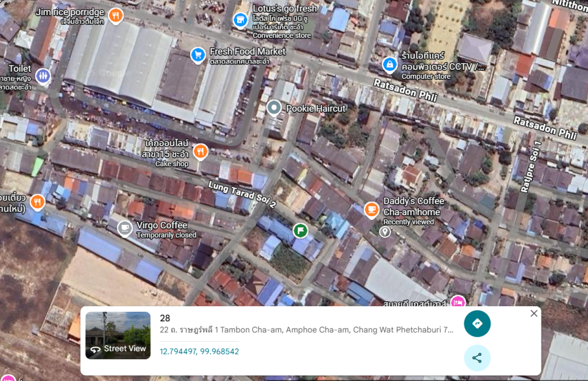Open the computer store shopping bag pin

coord(390,65)
